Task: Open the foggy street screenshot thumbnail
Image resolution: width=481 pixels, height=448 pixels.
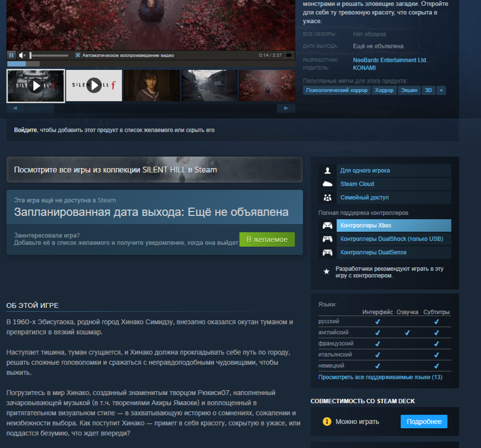Action: pos(209,85)
